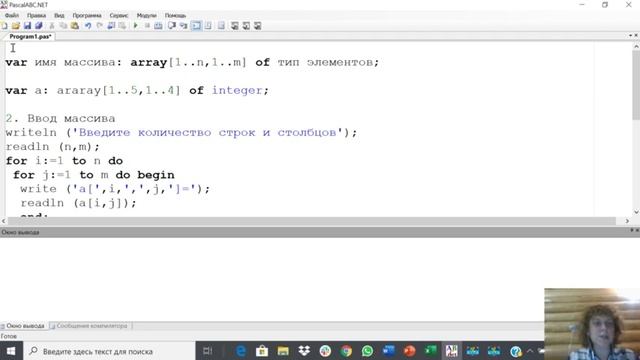This screenshot has width=640, height=360.
Task: Open the Помощь menu
Action: point(176,16)
